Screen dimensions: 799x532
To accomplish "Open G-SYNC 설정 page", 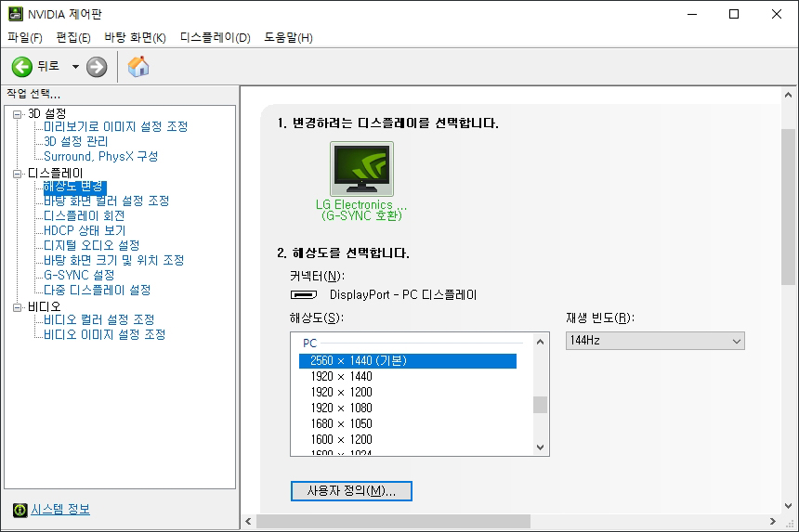I will point(79,275).
